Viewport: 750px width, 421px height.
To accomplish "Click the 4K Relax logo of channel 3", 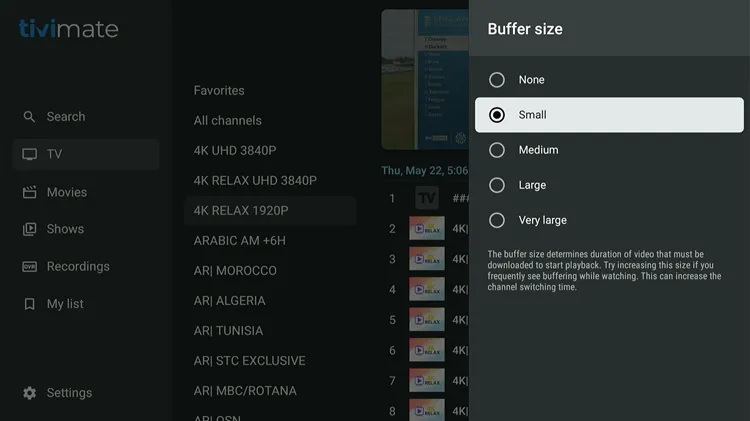I will 427,259.
